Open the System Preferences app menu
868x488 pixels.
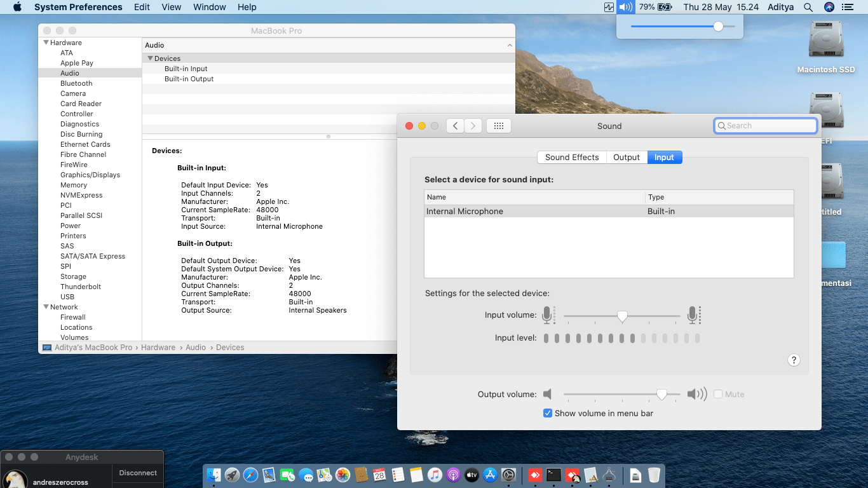coord(78,7)
